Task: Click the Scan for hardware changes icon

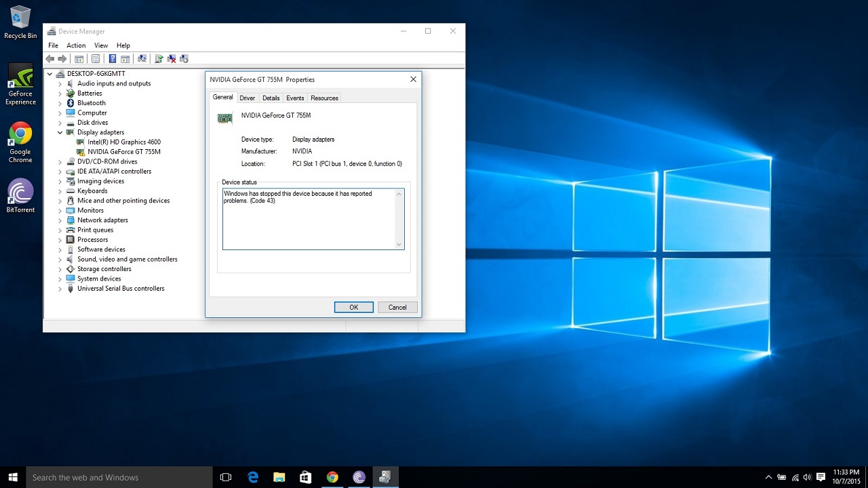Action: (x=142, y=59)
